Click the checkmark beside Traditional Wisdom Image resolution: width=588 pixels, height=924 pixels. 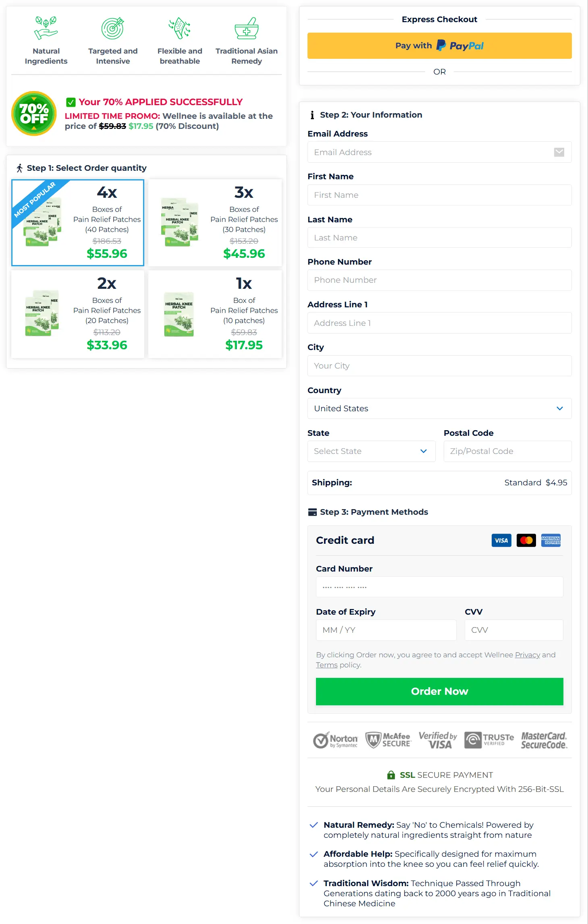point(314,883)
